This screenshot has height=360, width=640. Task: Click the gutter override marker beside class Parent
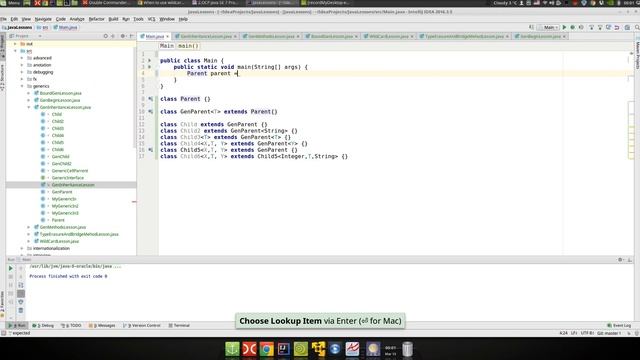151,99
